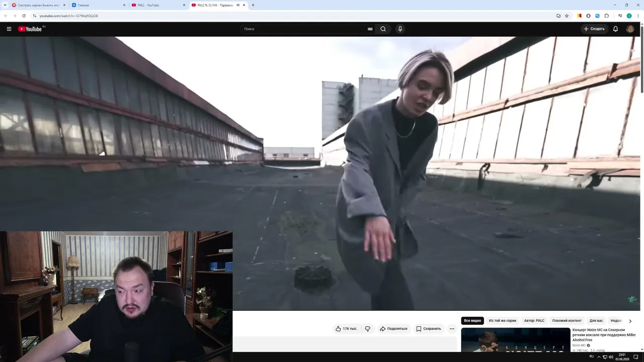Select the Из той же серии chip
The image size is (644, 362).
pyautogui.click(x=503, y=321)
